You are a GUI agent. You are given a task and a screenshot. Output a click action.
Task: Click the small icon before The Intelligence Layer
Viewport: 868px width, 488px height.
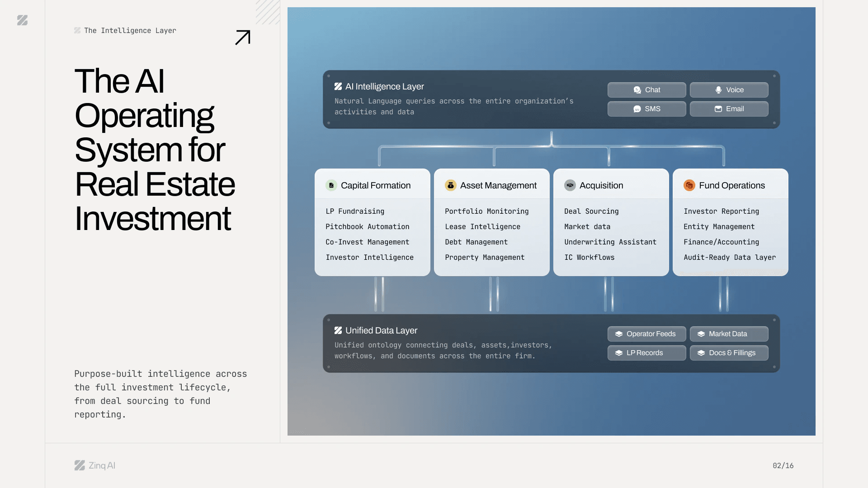[x=77, y=30]
